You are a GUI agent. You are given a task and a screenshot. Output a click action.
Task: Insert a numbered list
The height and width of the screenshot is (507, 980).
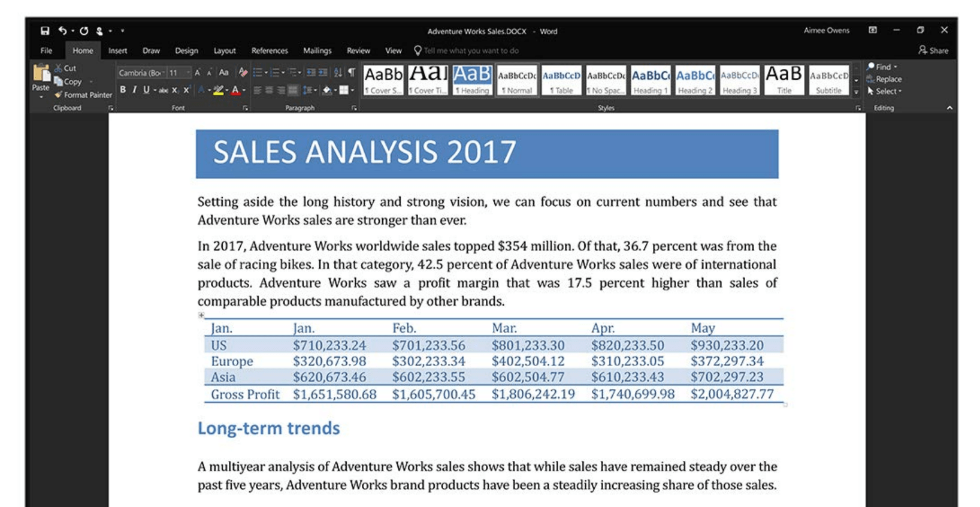275,73
